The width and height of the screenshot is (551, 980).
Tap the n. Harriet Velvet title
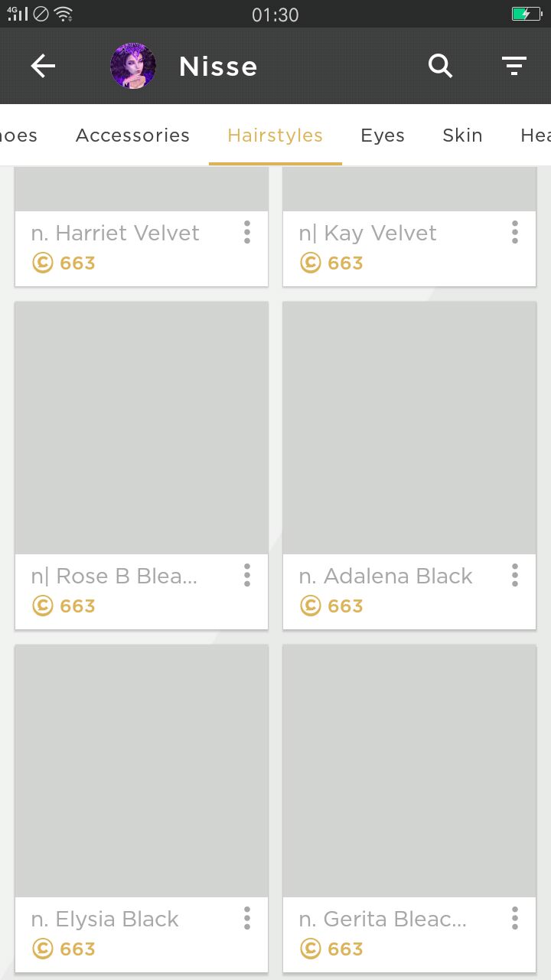[x=116, y=233]
